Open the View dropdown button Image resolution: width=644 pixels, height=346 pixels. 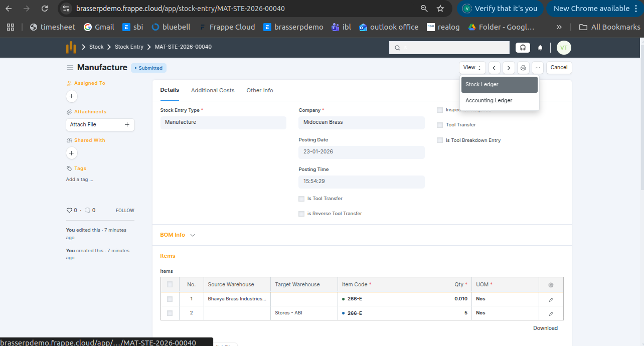pyautogui.click(x=472, y=68)
